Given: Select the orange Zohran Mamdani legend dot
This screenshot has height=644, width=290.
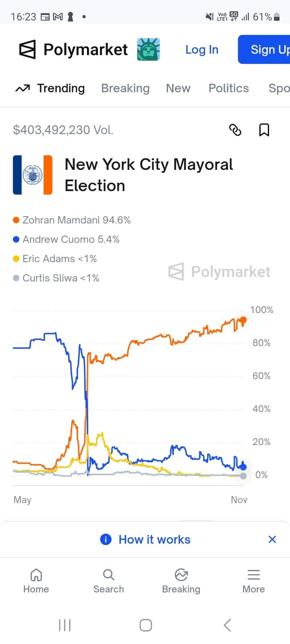Looking at the screenshot, I should tap(16, 220).
